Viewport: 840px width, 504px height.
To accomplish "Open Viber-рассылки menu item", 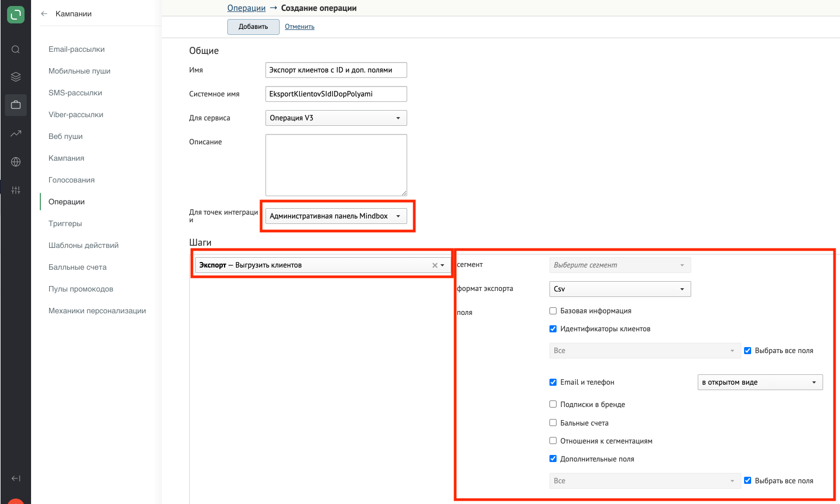I will [x=76, y=114].
